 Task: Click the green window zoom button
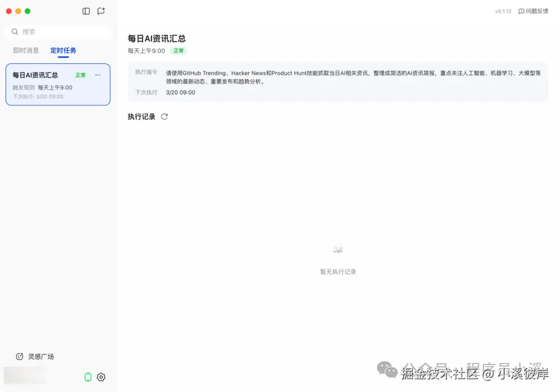point(27,11)
